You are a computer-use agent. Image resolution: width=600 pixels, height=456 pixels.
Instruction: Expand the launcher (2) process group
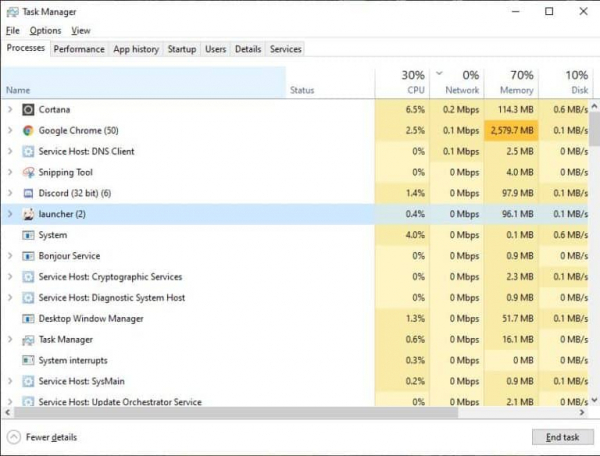tap(10, 214)
